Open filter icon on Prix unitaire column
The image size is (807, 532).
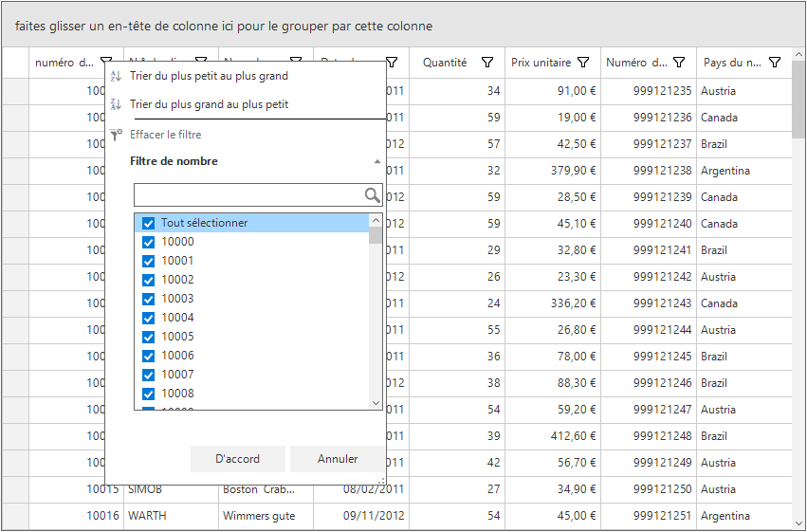pos(582,63)
